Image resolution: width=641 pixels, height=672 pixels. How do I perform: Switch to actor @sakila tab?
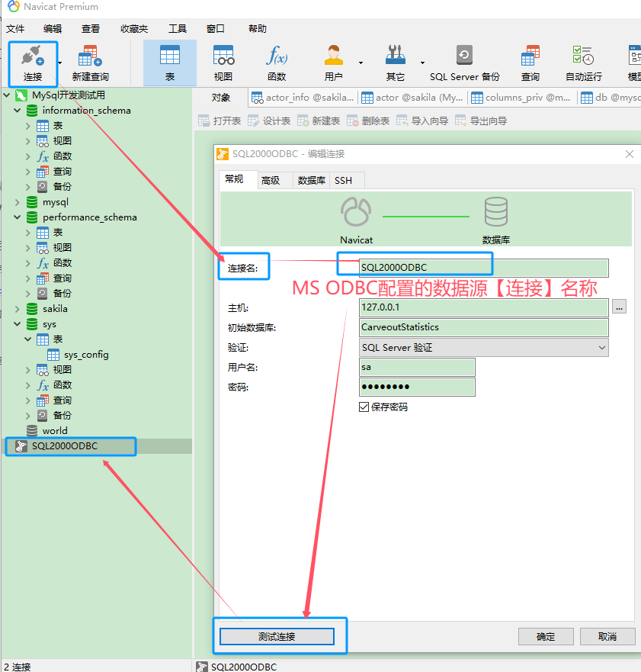(412, 98)
